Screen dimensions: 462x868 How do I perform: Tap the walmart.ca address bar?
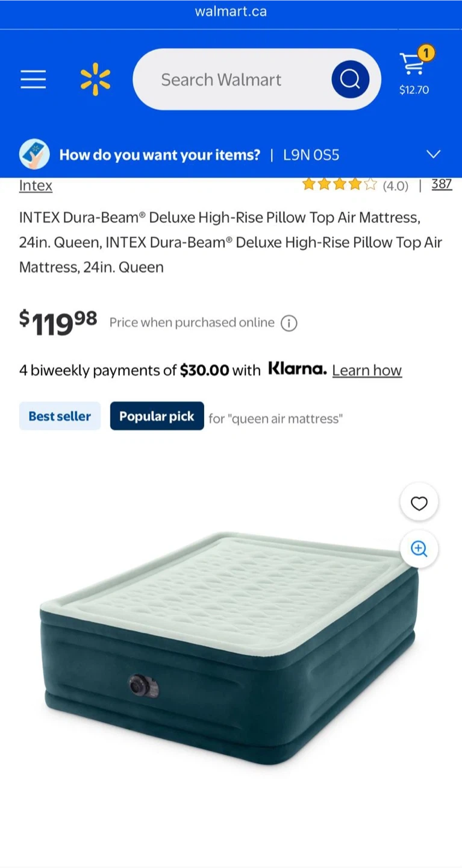[x=231, y=11]
